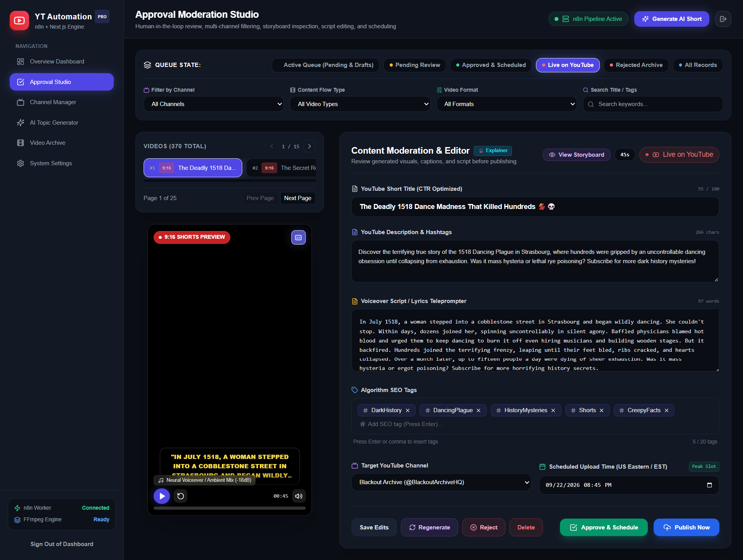Screen dimensions: 743x560
Task: Go to the previous video set chevron
Action: click(x=272, y=146)
